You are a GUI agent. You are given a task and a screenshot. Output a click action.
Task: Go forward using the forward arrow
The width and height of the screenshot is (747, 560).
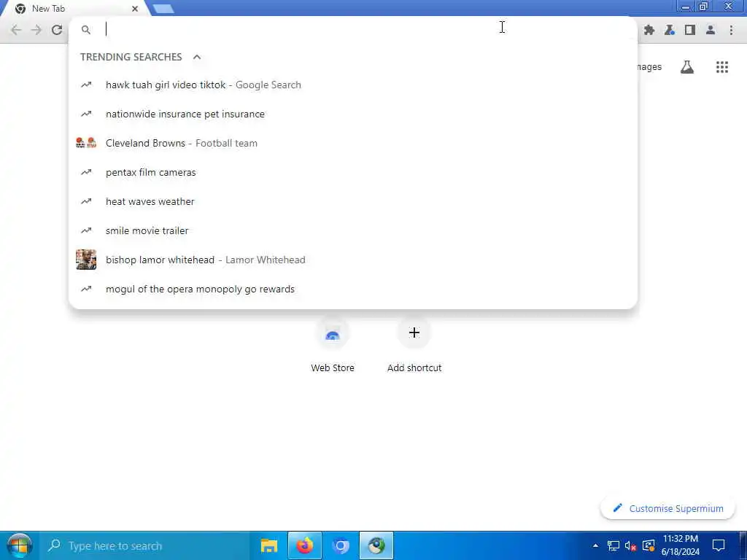pos(36,30)
